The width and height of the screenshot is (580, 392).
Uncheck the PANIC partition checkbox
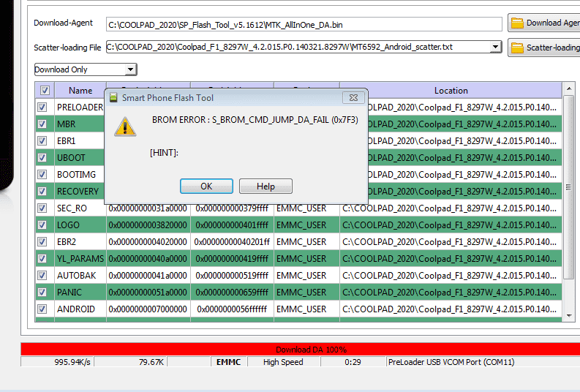pos(42,292)
